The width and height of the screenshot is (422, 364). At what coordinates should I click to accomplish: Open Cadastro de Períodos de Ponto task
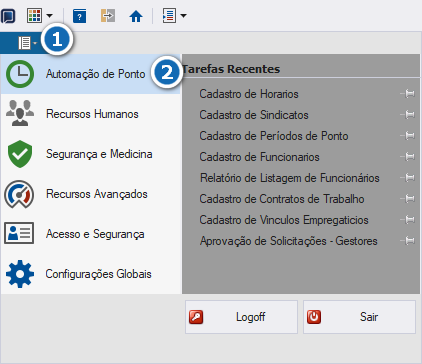pos(274,136)
